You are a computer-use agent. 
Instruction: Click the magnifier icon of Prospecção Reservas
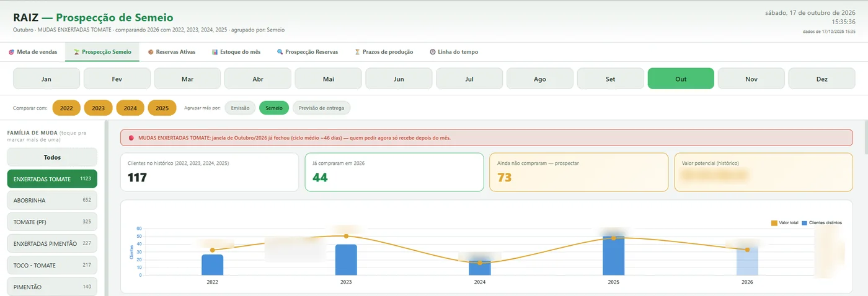click(x=280, y=52)
